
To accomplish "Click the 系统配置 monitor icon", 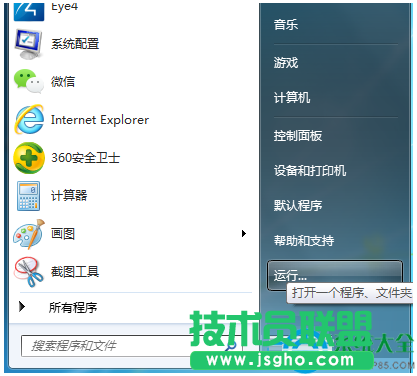I will pos(28,44).
